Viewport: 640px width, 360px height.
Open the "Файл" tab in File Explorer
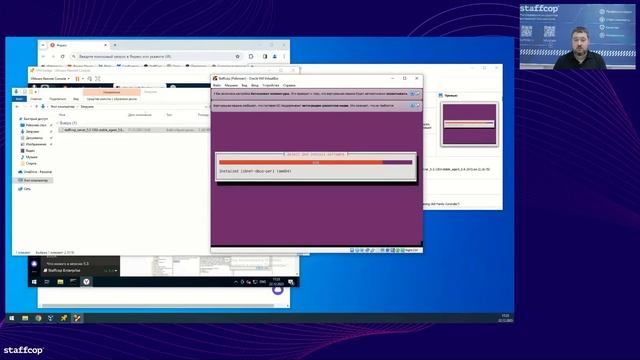(x=19, y=99)
